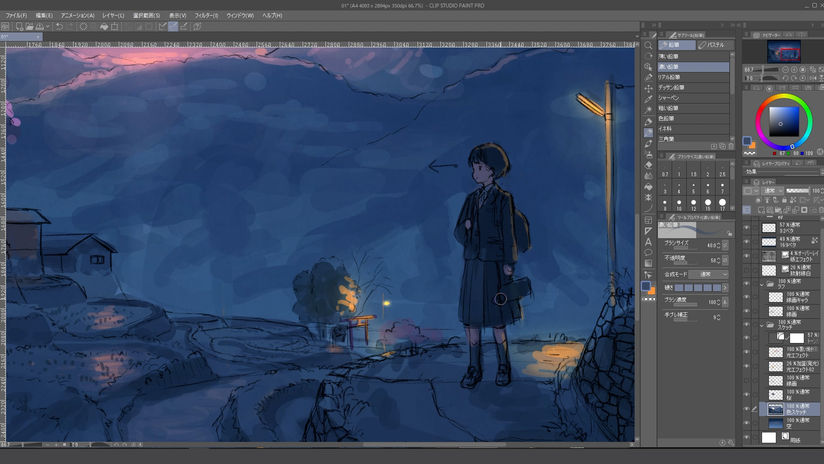Open the 編集 menu
Image resolution: width=824 pixels, height=464 pixels.
coord(44,16)
